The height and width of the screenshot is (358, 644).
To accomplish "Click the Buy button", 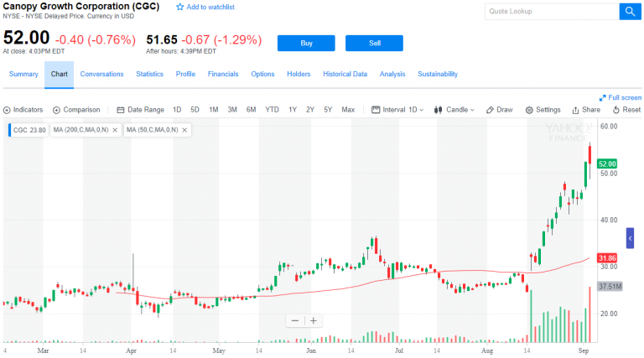I will click(x=306, y=43).
